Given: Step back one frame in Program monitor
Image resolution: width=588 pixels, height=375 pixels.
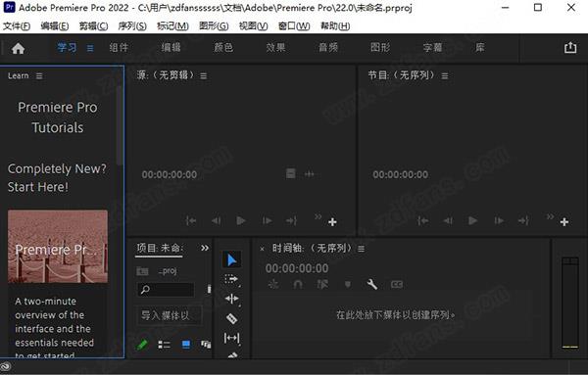Looking at the screenshot, I should point(448,220).
